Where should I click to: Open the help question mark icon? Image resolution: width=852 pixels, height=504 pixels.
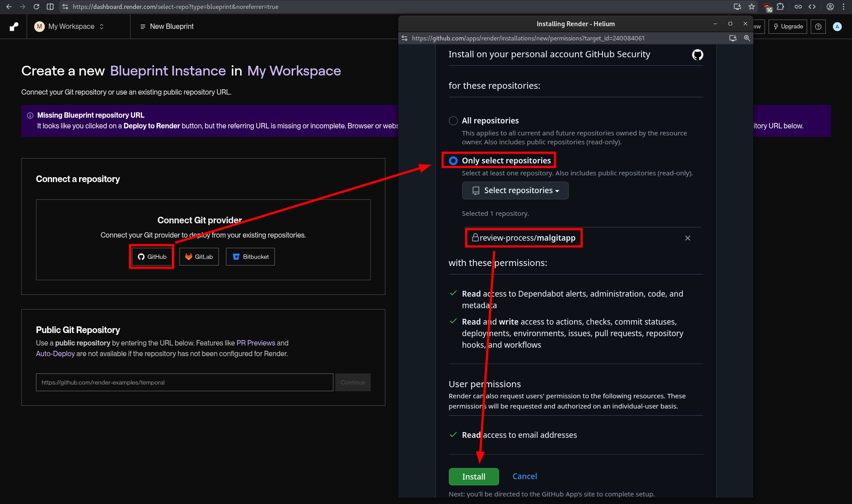(x=818, y=27)
